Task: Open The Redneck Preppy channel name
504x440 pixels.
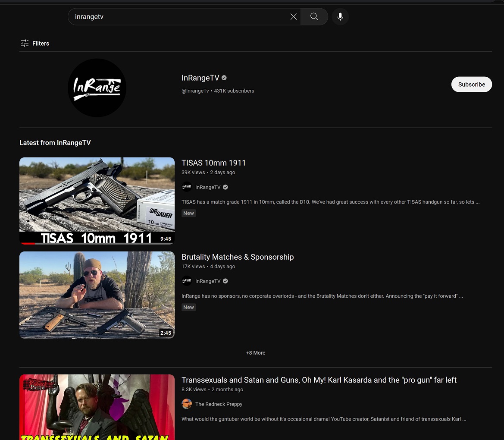Action: (x=219, y=404)
